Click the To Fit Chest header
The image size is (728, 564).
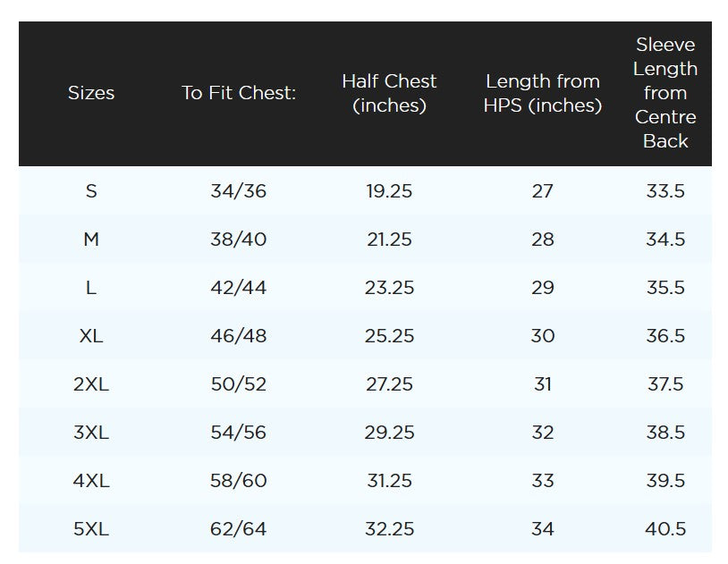(x=239, y=93)
